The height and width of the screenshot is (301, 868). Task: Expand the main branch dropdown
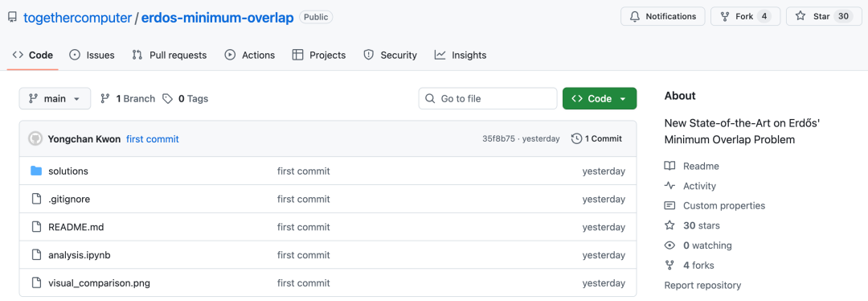click(x=55, y=99)
